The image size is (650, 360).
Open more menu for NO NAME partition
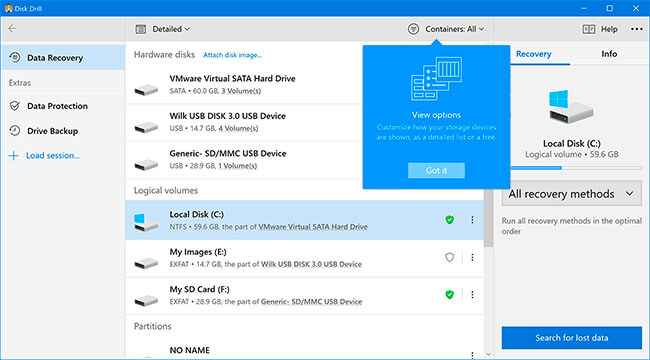(472, 355)
